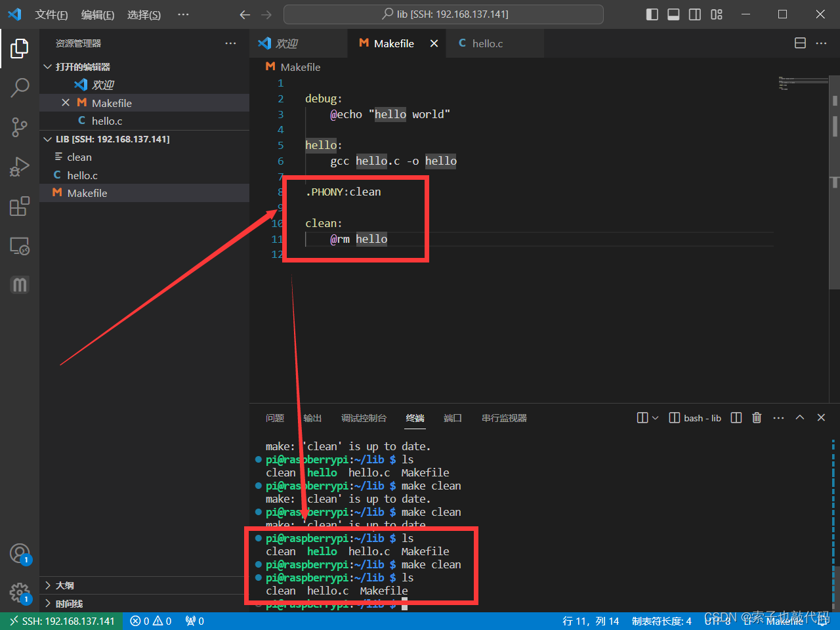Close the Makefile editor tab with its X
The width and height of the screenshot is (840, 630).
[x=434, y=43]
